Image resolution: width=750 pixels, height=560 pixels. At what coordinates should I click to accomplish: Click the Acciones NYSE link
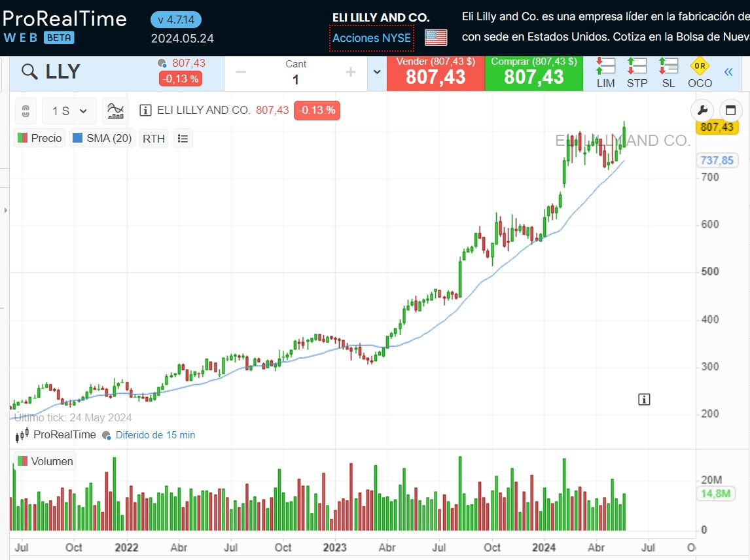tap(372, 38)
